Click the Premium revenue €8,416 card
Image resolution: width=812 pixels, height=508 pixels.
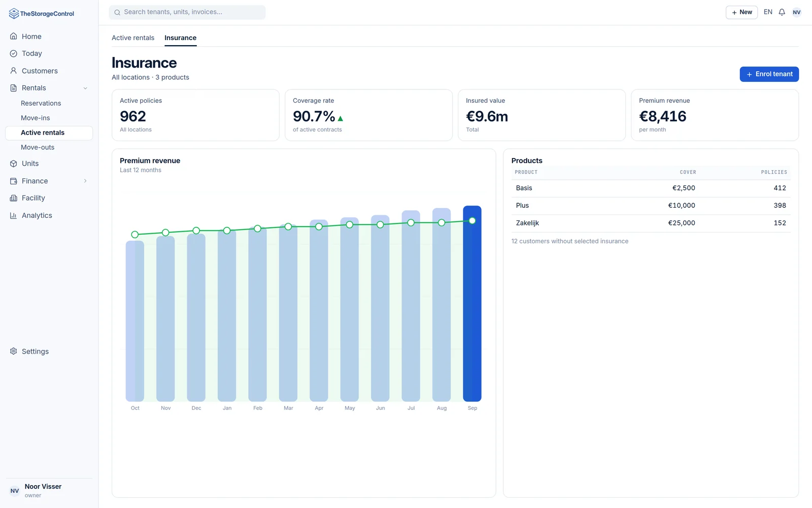(x=715, y=115)
